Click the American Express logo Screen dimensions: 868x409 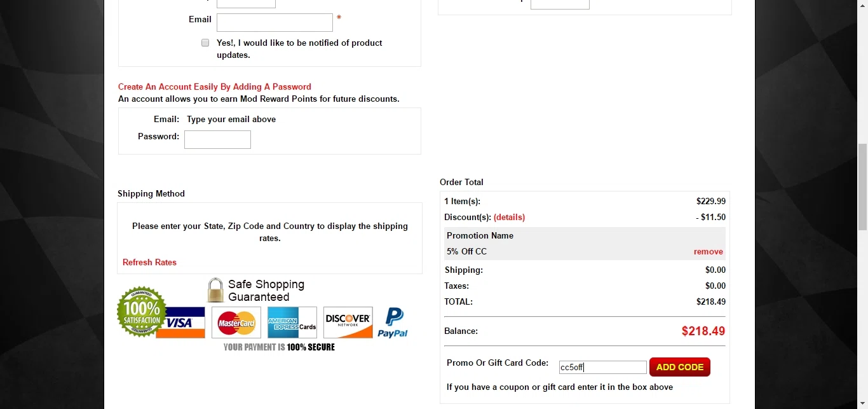click(x=292, y=322)
